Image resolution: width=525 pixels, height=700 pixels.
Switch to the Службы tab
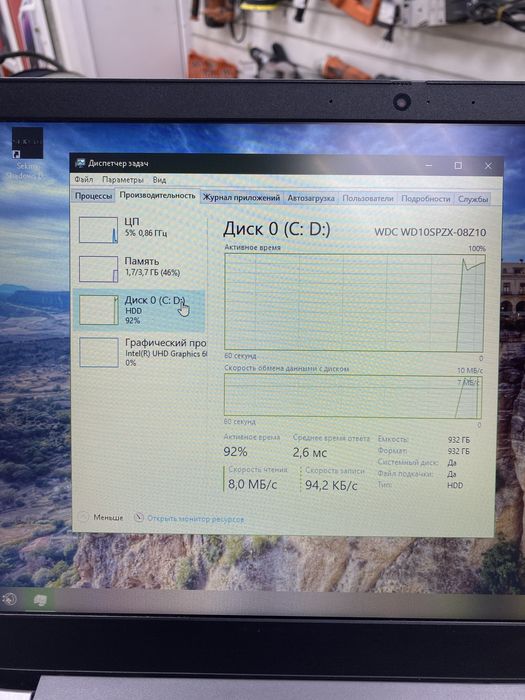point(473,199)
